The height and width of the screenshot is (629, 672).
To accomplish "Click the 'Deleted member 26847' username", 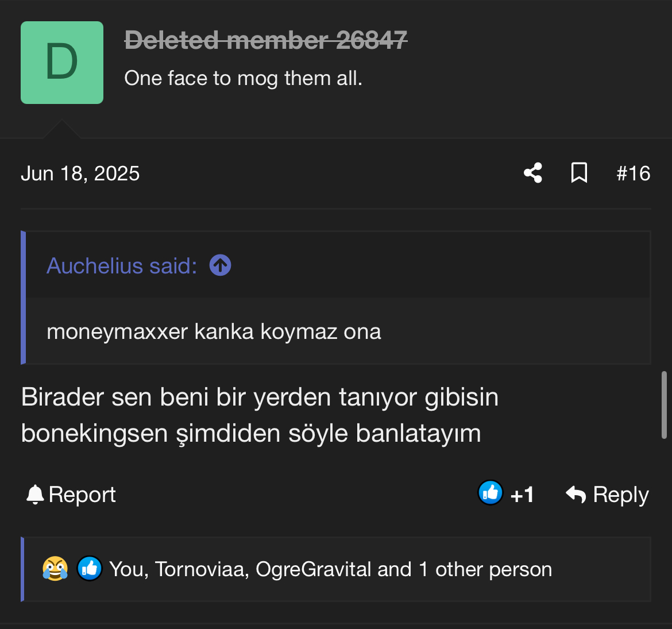I will tap(265, 40).
